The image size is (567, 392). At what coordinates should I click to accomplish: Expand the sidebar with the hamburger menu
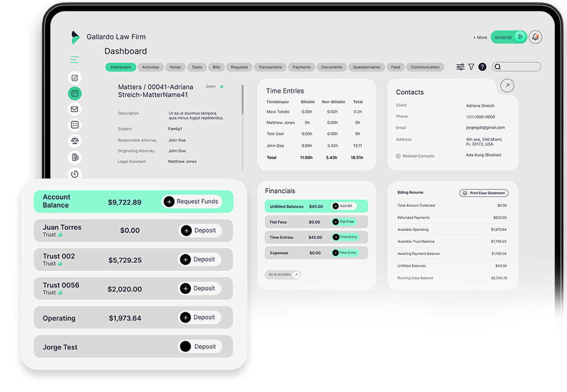[75, 60]
